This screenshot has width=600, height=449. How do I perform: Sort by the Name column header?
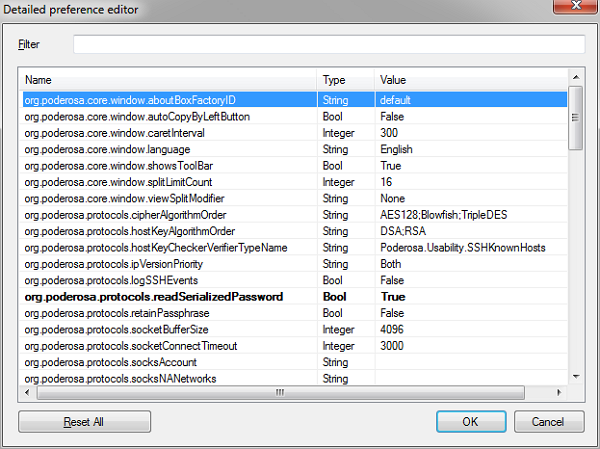[x=170, y=80]
